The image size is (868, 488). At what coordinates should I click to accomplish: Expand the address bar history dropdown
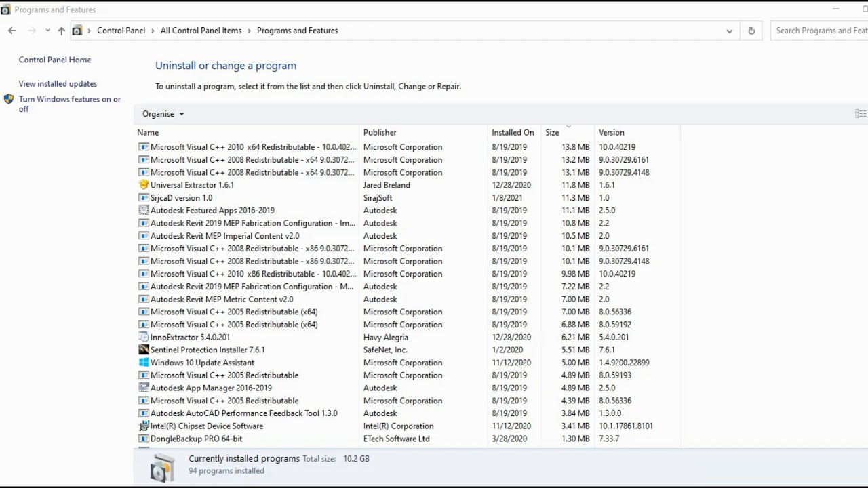tap(729, 30)
